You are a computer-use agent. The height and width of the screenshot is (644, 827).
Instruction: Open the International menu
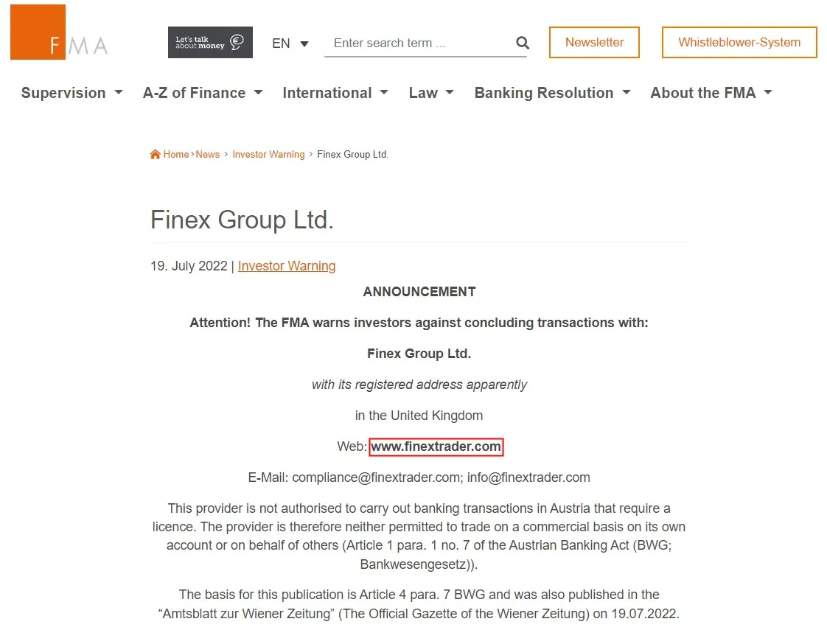click(x=335, y=93)
